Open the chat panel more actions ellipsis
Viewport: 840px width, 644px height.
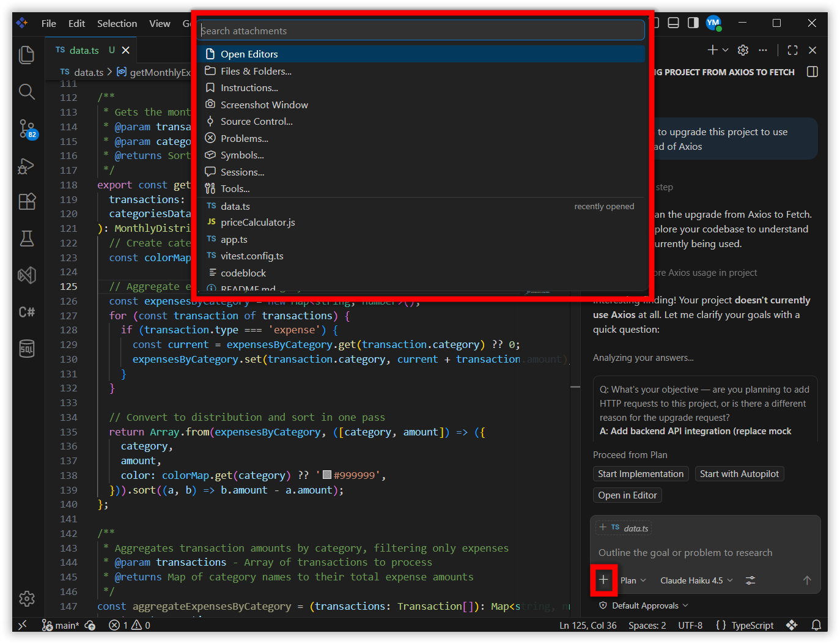click(763, 50)
